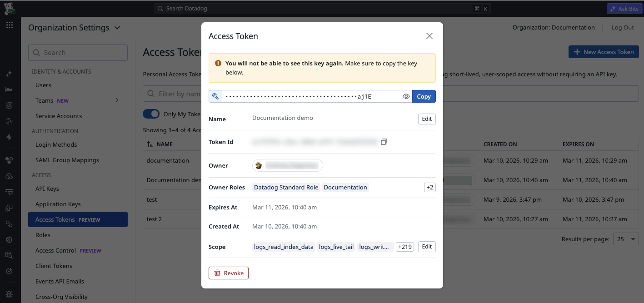644x303 pixels.
Task: Go to Roles settings page
Action: coord(43,235)
